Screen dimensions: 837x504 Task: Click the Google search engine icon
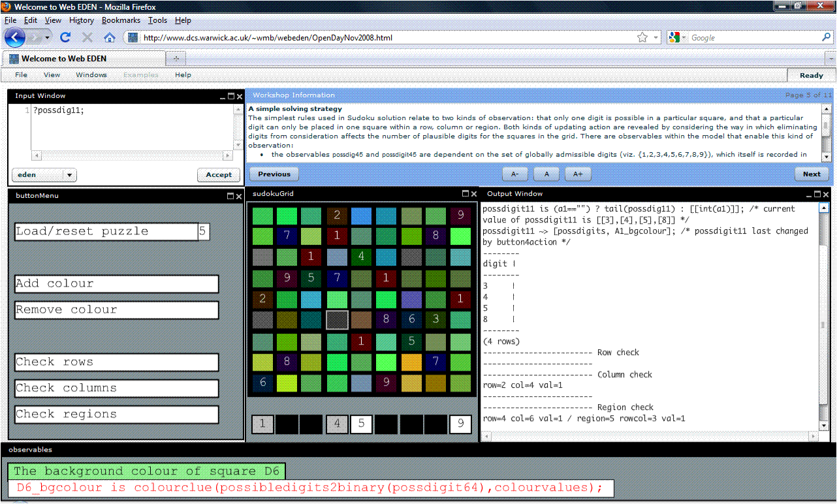[x=674, y=38]
